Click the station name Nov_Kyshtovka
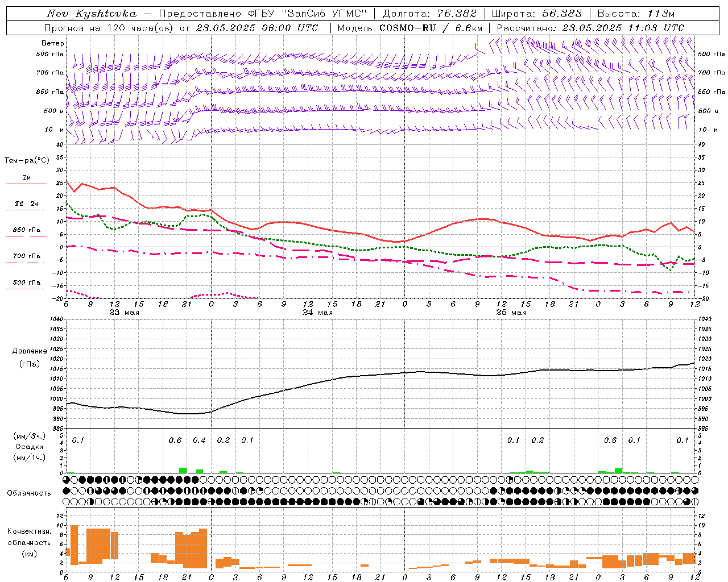Screen dimensions: 728x582 92,14
